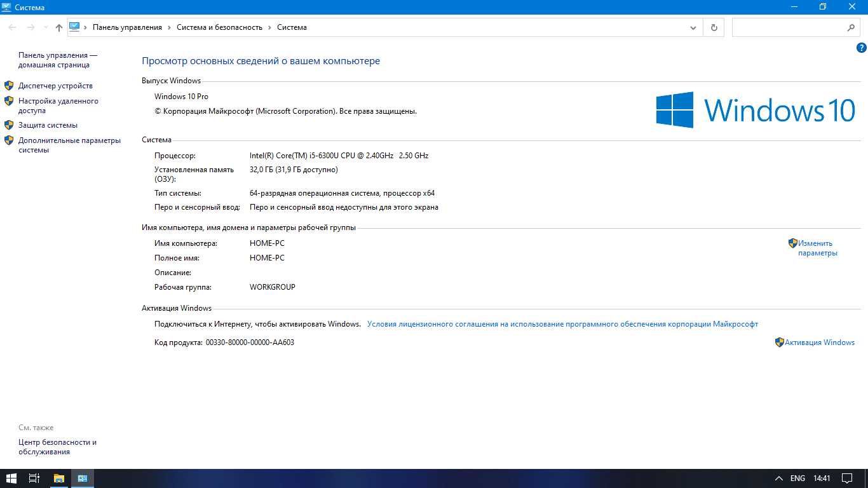Click the 'WORKGROUP' value
The image size is (868, 488).
pyautogui.click(x=273, y=287)
